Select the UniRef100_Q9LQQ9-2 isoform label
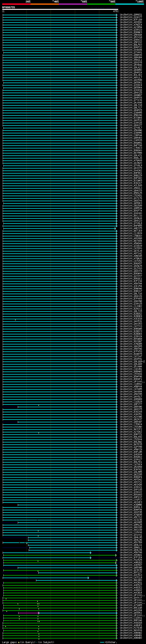This screenshot has height=644, width=146. click(x=132, y=361)
